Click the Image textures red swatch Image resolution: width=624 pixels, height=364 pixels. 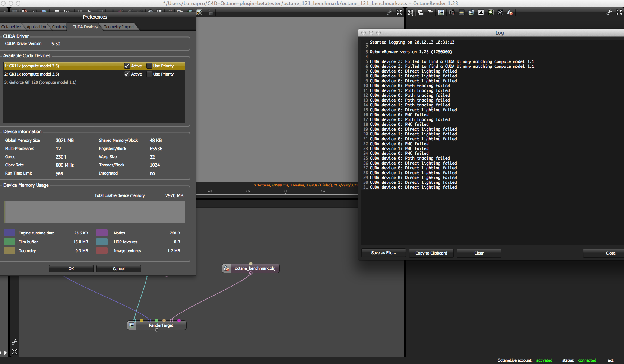click(x=102, y=251)
